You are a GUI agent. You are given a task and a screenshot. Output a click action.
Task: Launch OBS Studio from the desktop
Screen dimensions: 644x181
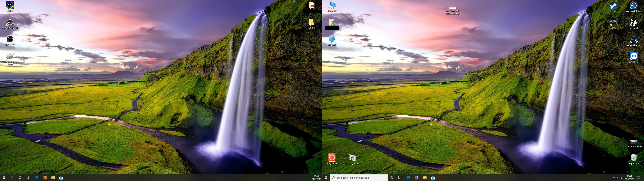tap(10, 40)
